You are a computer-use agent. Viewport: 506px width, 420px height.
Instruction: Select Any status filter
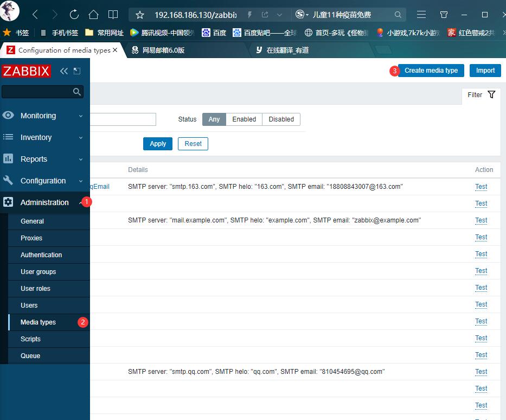click(x=214, y=119)
